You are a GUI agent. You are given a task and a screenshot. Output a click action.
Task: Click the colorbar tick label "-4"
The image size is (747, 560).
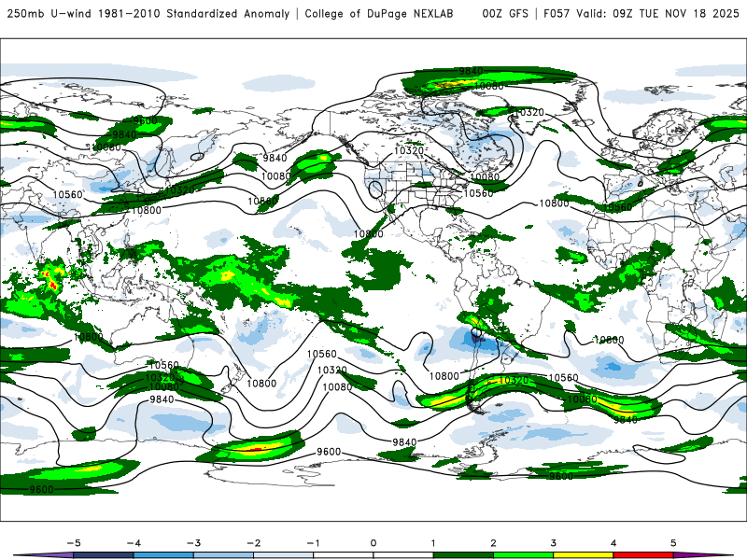(134, 543)
